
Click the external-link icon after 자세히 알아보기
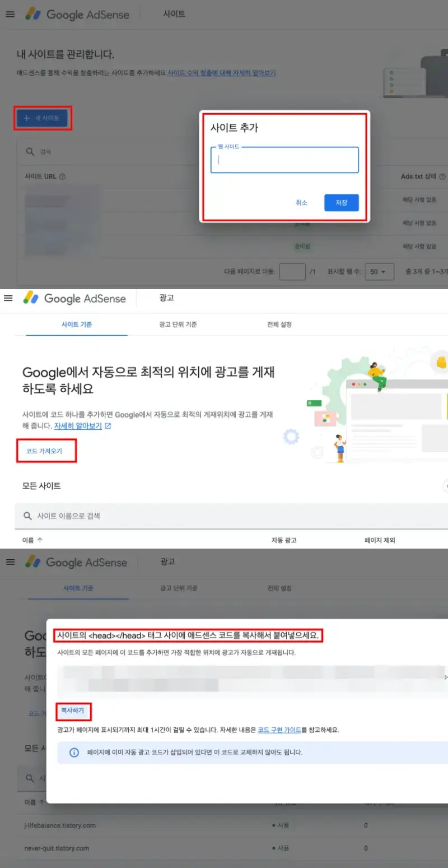pos(108,426)
